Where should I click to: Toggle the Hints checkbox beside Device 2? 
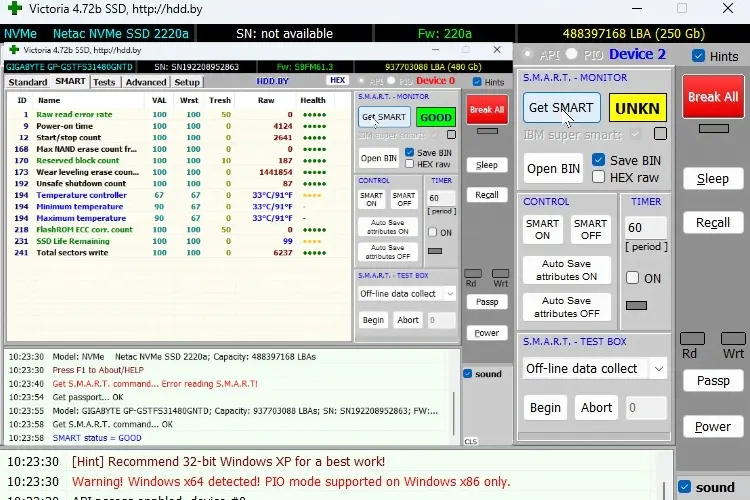pos(699,56)
